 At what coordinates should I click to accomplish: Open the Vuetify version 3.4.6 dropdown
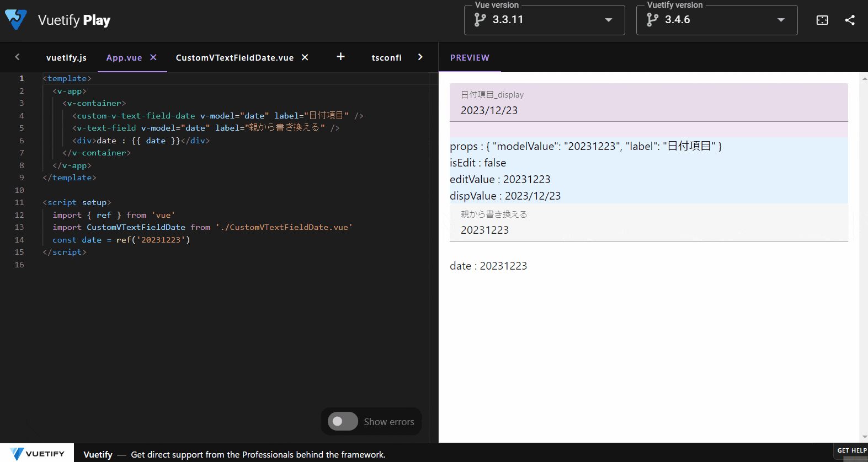point(717,20)
